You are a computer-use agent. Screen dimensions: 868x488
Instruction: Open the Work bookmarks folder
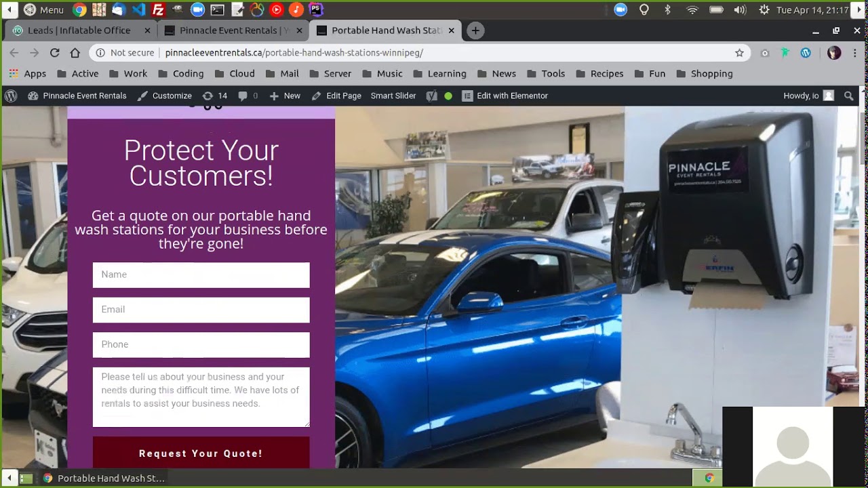tap(127, 73)
